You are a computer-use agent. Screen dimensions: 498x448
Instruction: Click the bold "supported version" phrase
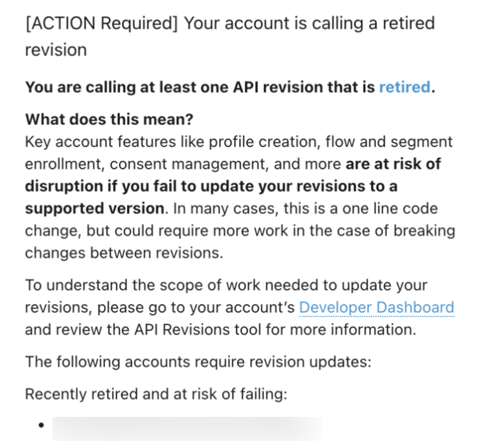[x=94, y=209]
